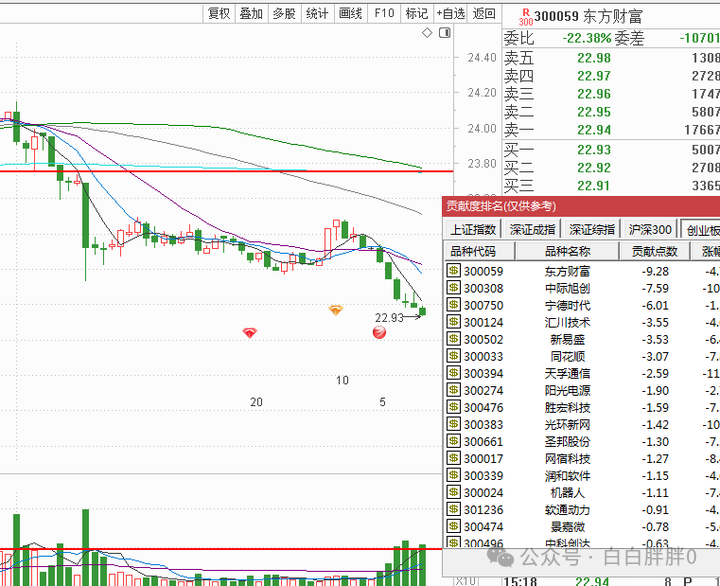Click the 买三 price 22.91
This screenshot has width=720, height=586.
tap(594, 186)
